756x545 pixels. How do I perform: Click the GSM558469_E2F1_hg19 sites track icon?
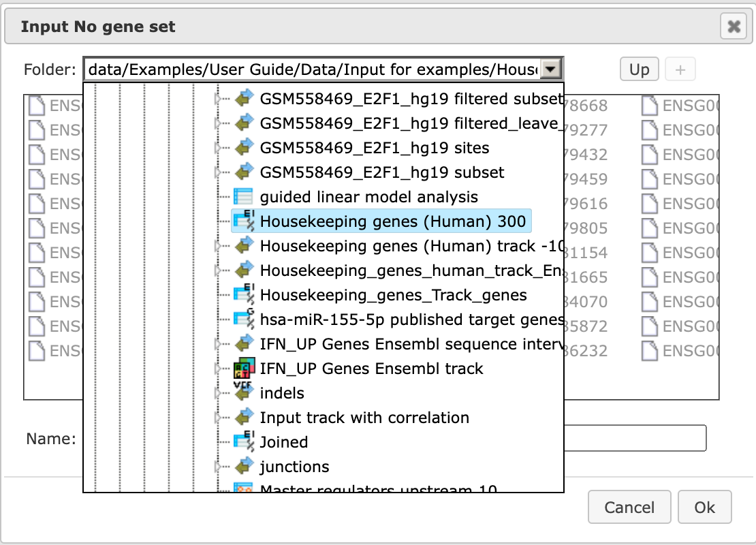(244, 148)
